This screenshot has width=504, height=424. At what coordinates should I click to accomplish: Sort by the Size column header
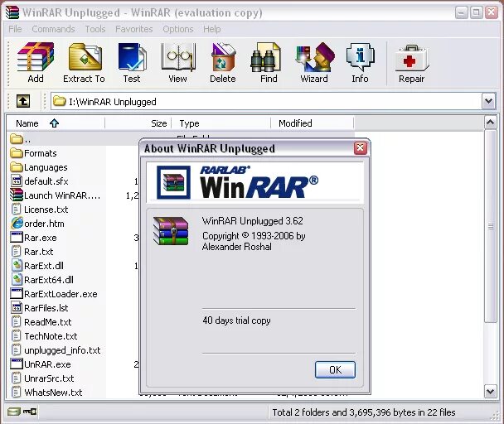(138, 123)
